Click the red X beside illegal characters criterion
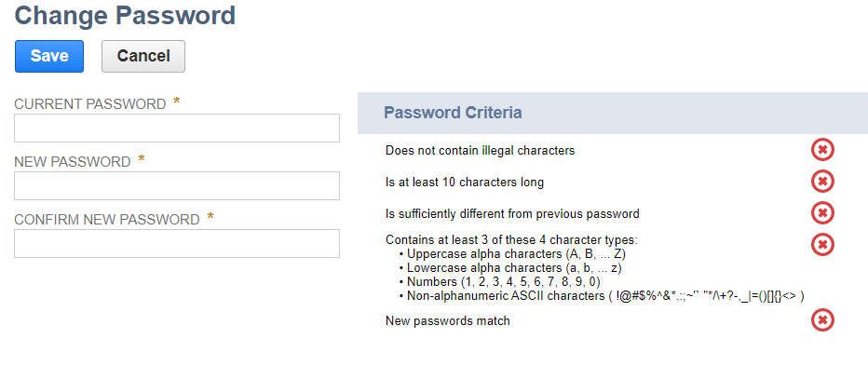Viewport: 868px width, 366px height. (x=822, y=150)
